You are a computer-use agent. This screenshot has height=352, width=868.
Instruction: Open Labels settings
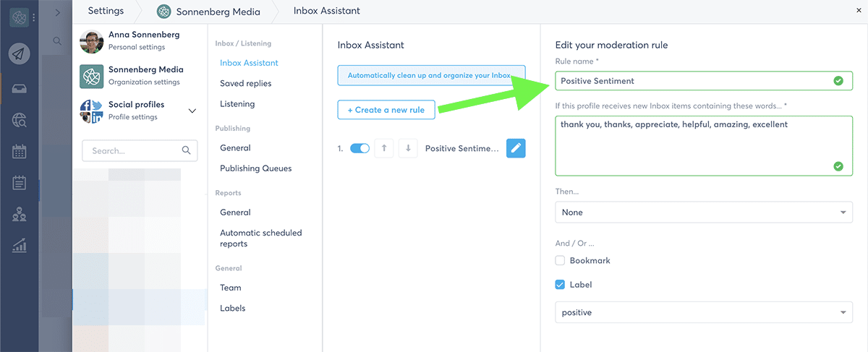click(x=233, y=308)
